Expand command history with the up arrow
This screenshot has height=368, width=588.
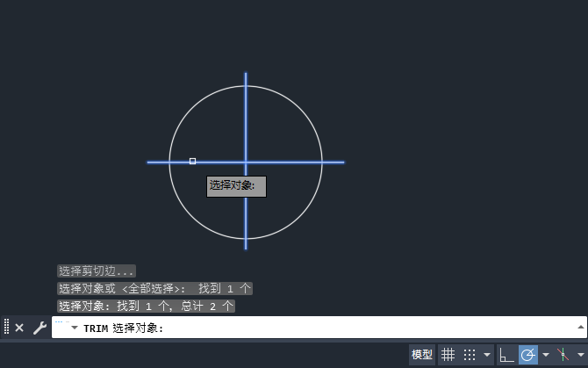point(580,327)
